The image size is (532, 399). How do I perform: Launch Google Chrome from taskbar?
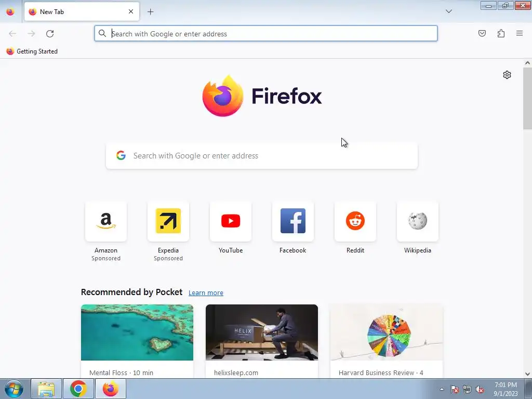[78, 389]
